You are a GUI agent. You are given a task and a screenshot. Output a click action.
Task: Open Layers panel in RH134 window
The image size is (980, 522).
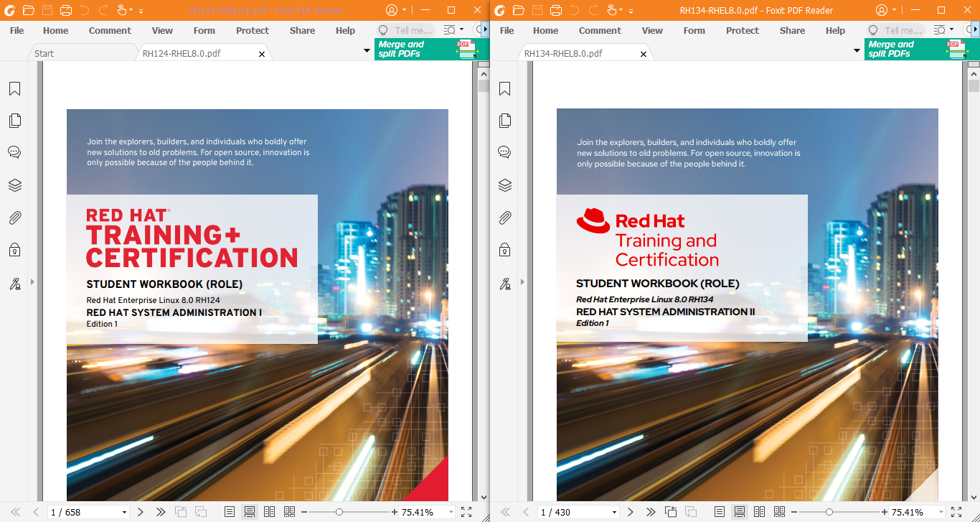(504, 185)
